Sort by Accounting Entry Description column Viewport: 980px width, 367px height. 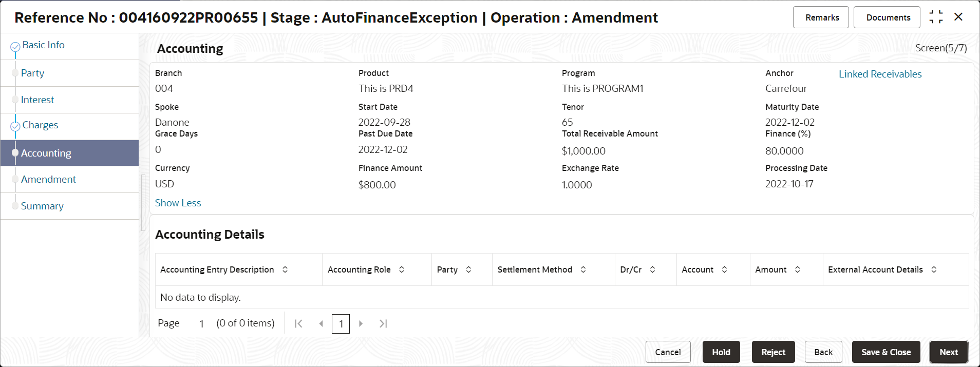pos(285,269)
